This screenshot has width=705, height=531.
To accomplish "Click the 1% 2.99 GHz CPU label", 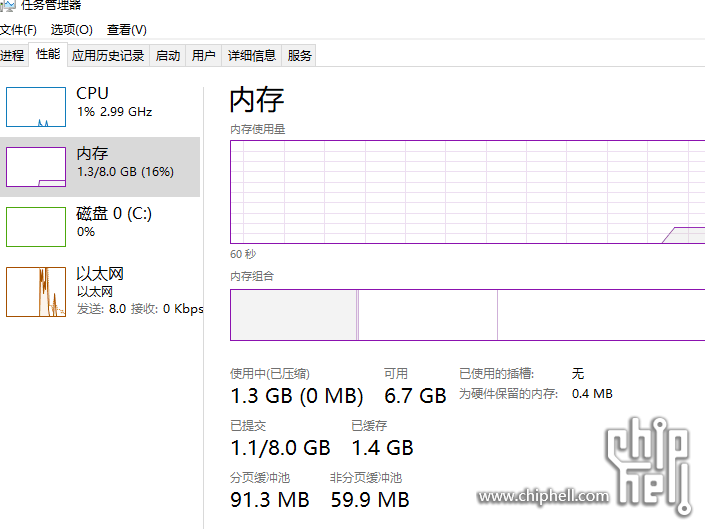I will click(114, 112).
